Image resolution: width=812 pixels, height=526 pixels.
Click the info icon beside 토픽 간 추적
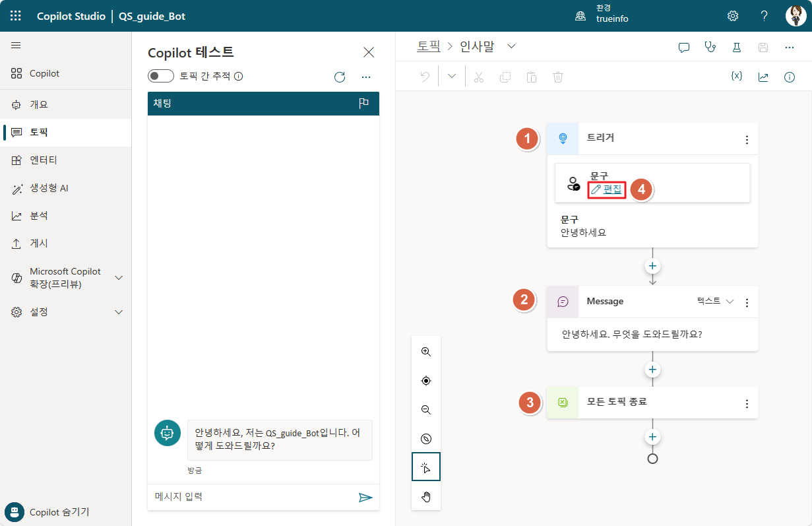tap(239, 77)
